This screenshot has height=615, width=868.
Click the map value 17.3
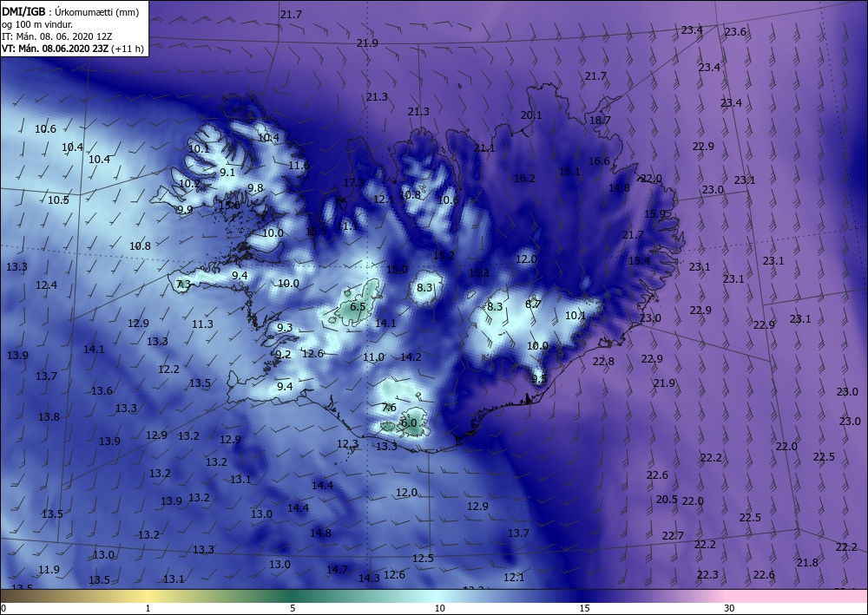[x=354, y=182]
